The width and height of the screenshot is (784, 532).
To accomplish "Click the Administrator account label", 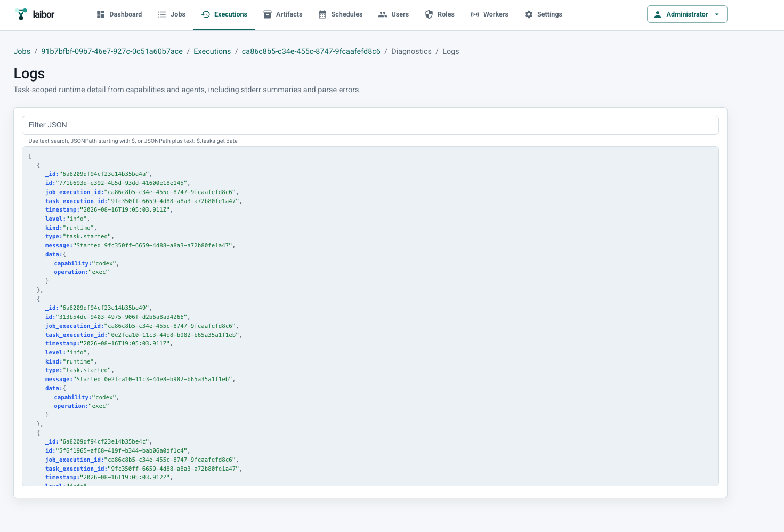I will 687,14.
